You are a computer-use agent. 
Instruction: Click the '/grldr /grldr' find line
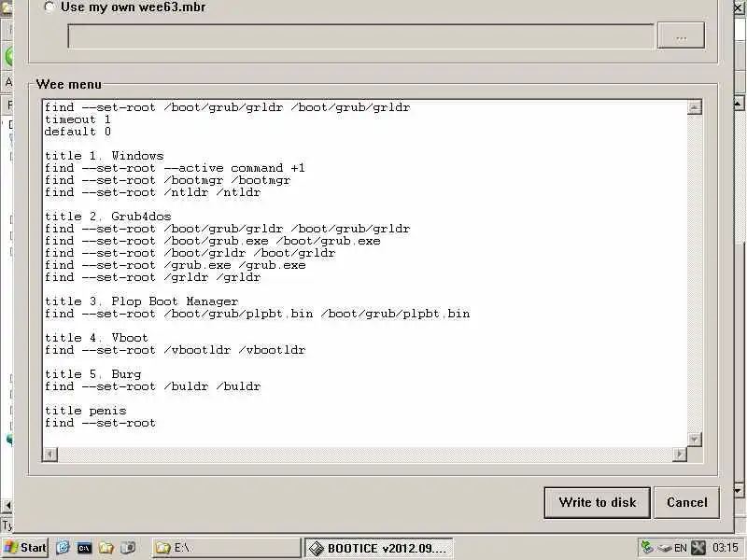tap(152, 277)
